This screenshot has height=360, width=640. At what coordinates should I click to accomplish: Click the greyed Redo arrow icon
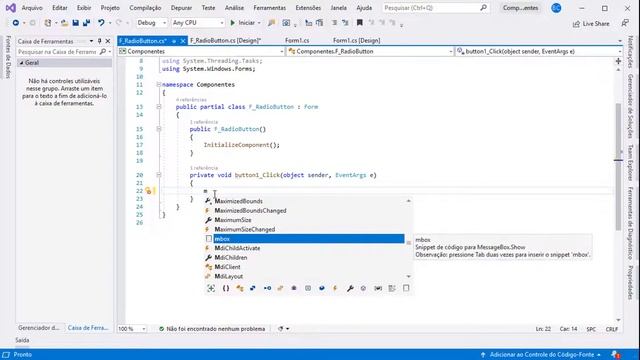(119, 23)
